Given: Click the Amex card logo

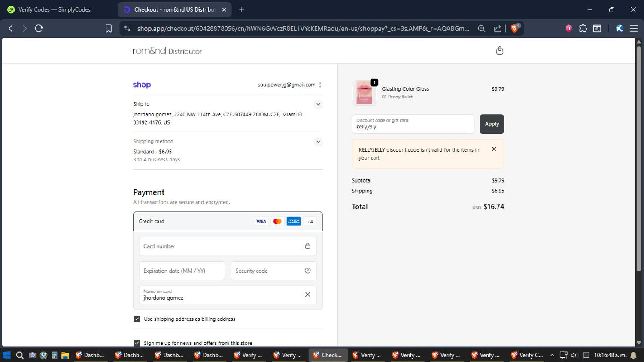Looking at the screenshot, I should [294, 222].
